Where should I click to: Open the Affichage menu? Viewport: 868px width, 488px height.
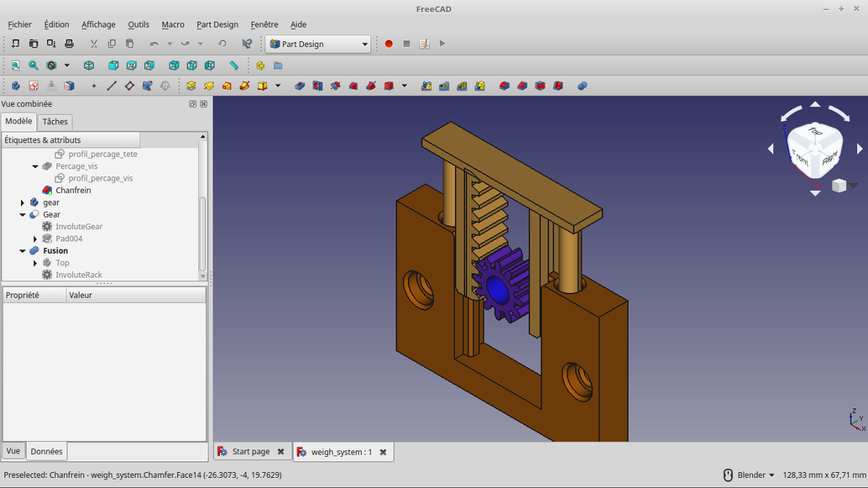(98, 25)
